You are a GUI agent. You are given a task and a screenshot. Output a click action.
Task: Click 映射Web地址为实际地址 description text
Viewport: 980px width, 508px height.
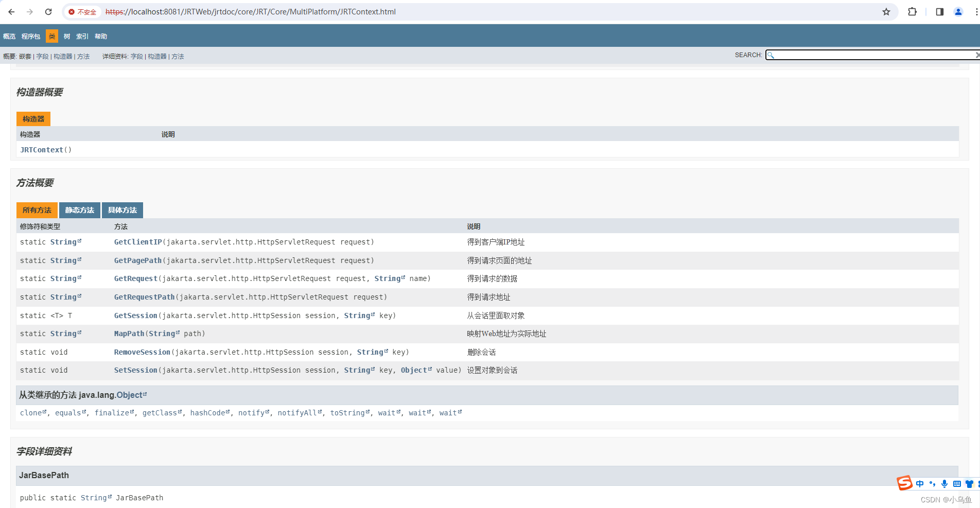coord(506,334)
